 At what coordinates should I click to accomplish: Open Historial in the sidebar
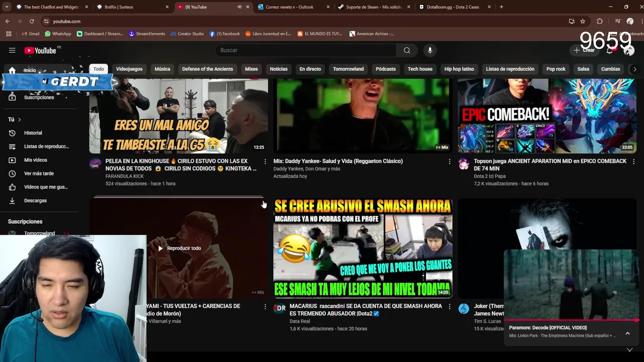[x=39, y=133]
